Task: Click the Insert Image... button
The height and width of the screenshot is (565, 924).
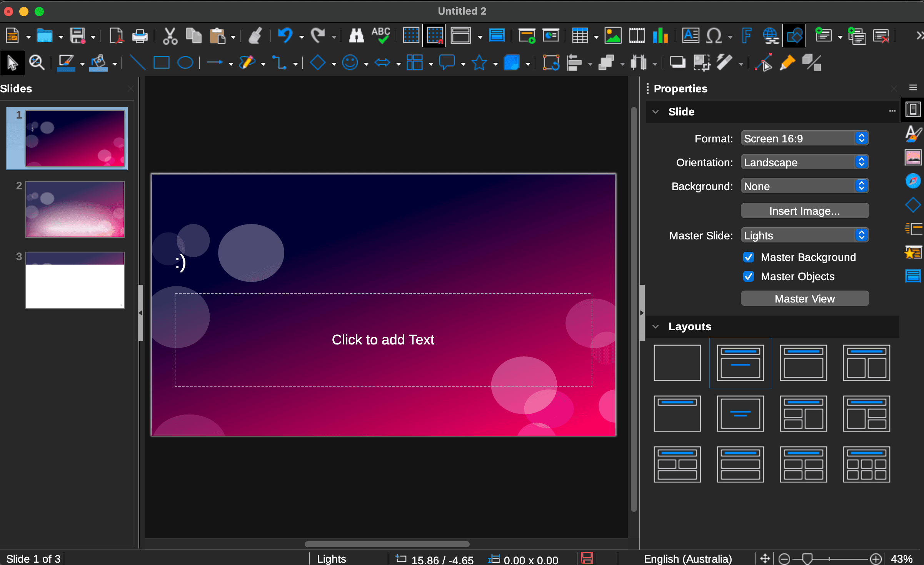Action: click(x=805, y=211)
